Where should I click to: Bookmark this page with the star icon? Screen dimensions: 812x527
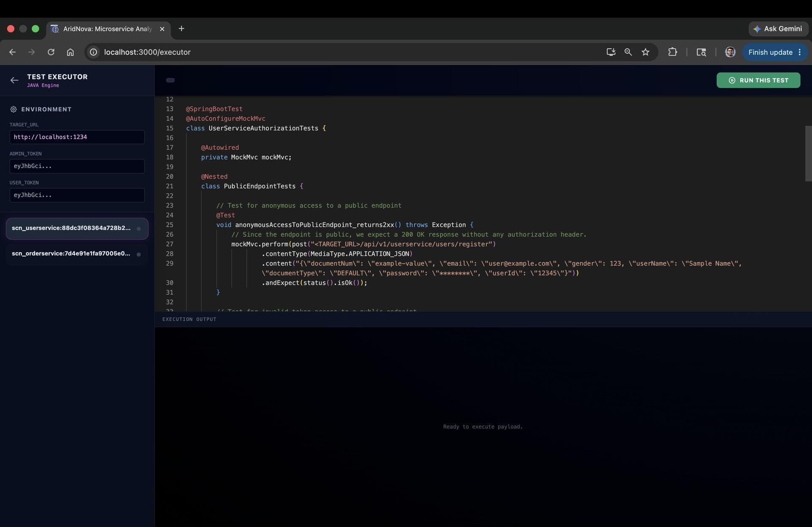pyautogui.click(x=645, y=52)
